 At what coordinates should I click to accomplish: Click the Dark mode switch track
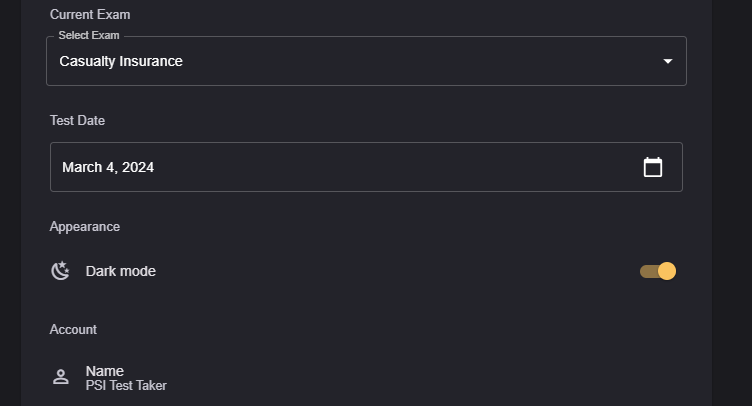click(x=647, y=271)
